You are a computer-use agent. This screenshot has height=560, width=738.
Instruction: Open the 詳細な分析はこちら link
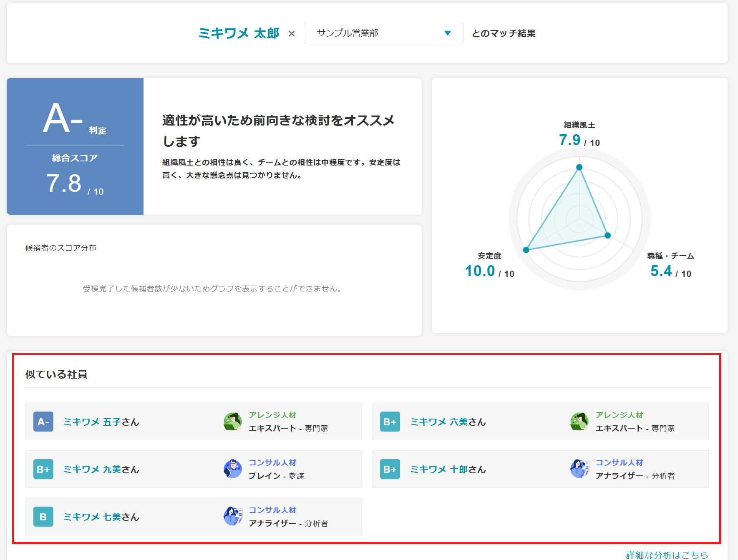(x=667, y=555)
